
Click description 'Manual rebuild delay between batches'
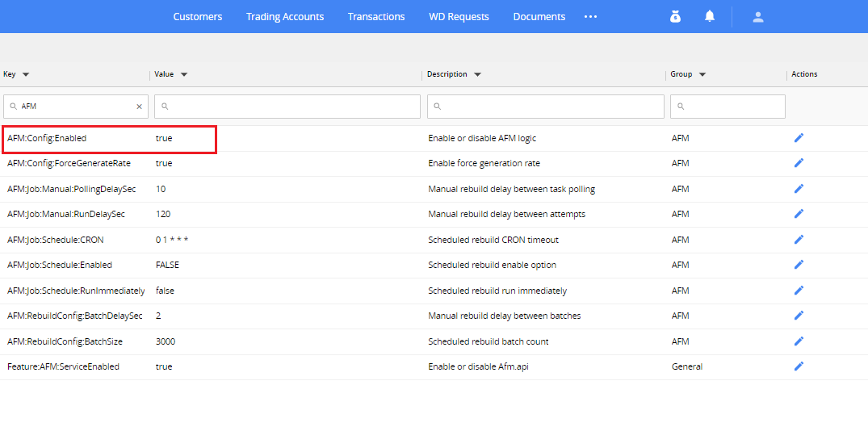tap(505, 316)
